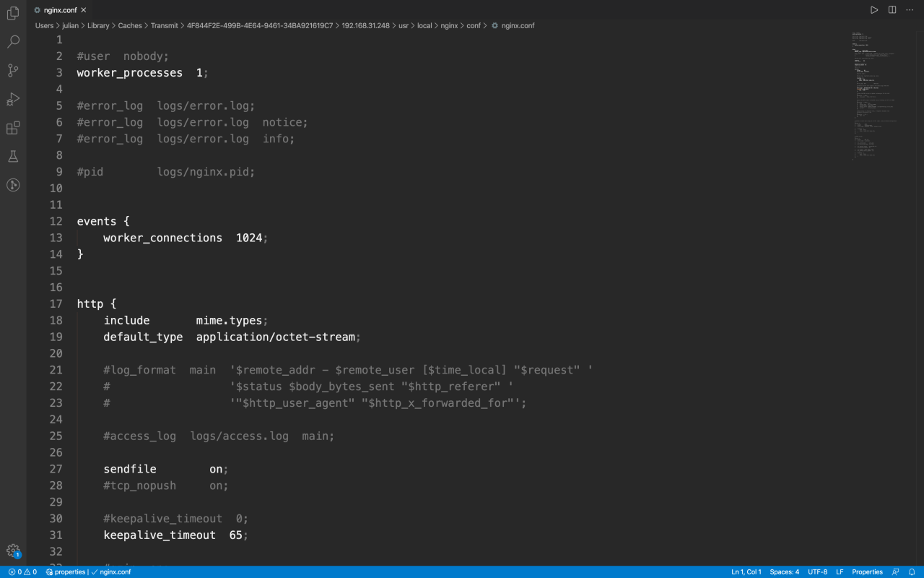This screenshot has width=924, height=578.
Task: Click the properties formatter status item
Action: click(x=66, y=572)
